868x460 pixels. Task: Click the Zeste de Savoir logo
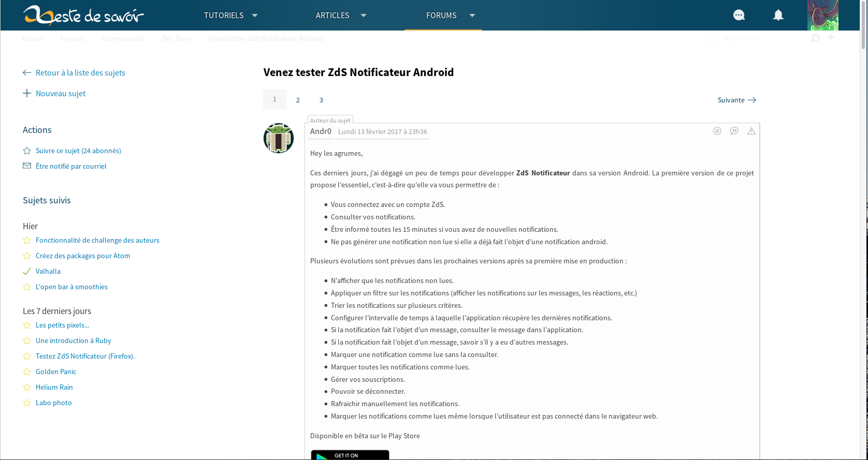click(x=83, y=16)
